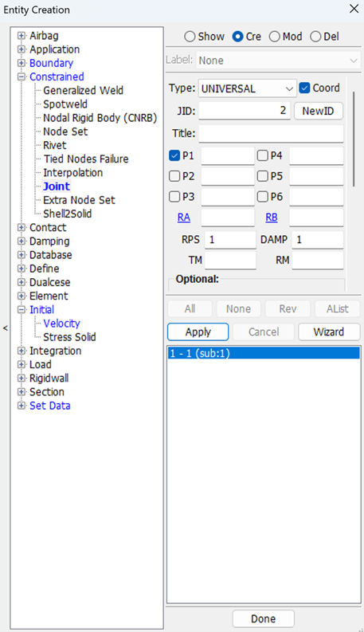The height and width of the screenshot is (632, 364).
Task: Collapse the Initial tree node
Action: click(22, 310)
